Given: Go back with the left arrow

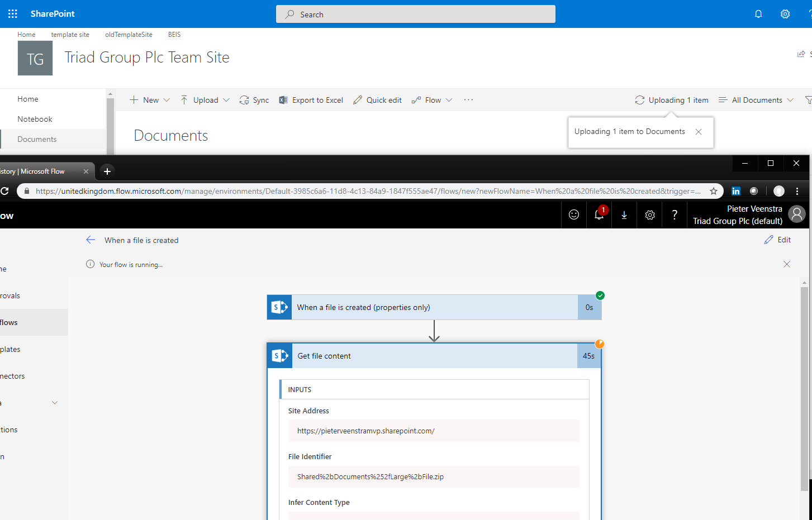Looking at the screenshot, I should click(91, 240).
